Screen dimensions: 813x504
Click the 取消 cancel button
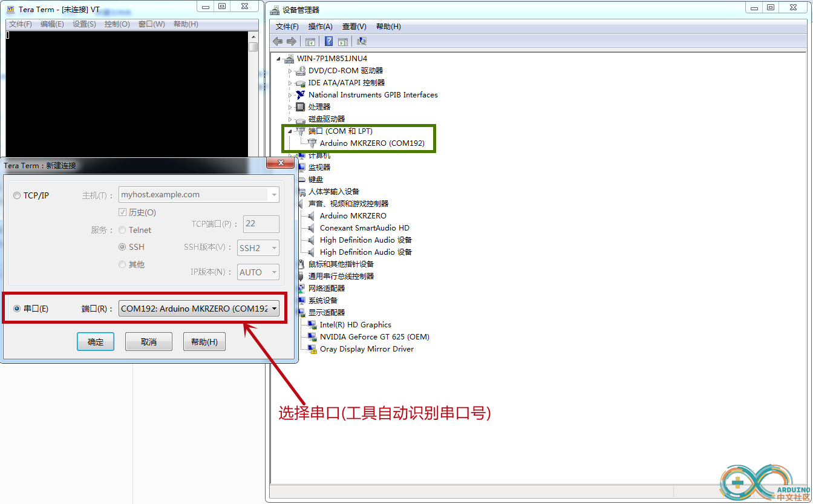(149, 342)
